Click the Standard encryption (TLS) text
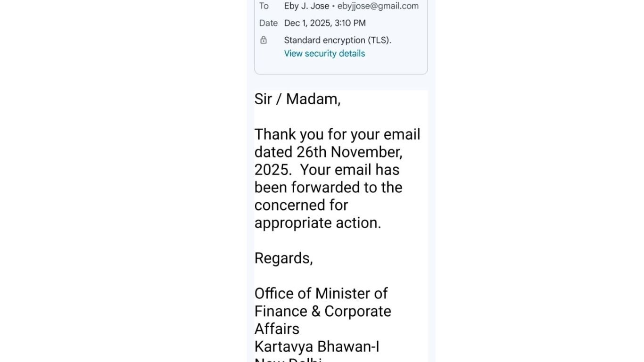This screenshot has width=644, height=362. pos(338,40)
